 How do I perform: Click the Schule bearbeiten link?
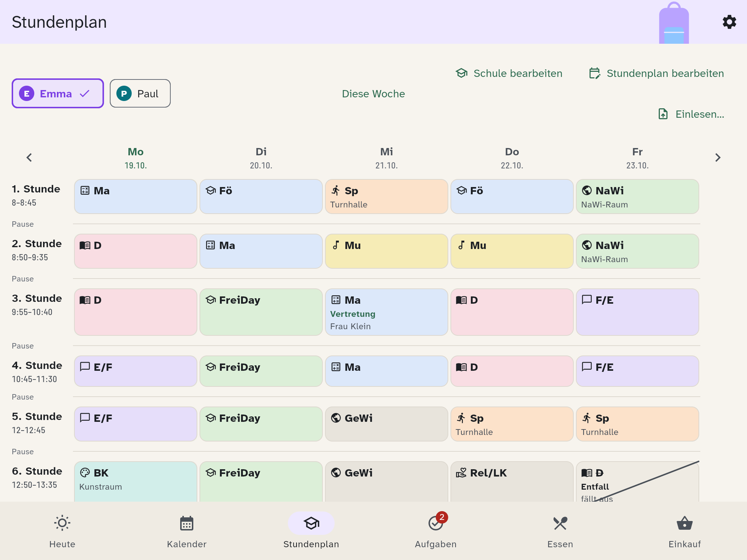tap(509, 73)
